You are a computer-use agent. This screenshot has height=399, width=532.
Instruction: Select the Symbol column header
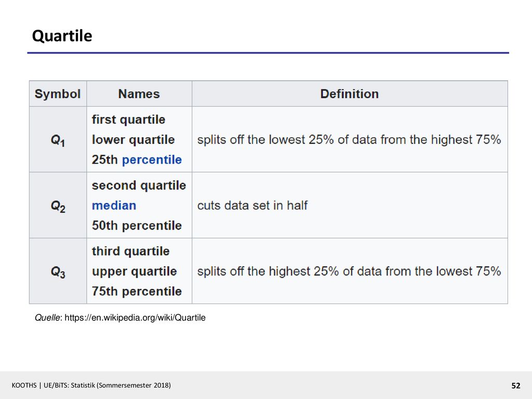point(58,94)
